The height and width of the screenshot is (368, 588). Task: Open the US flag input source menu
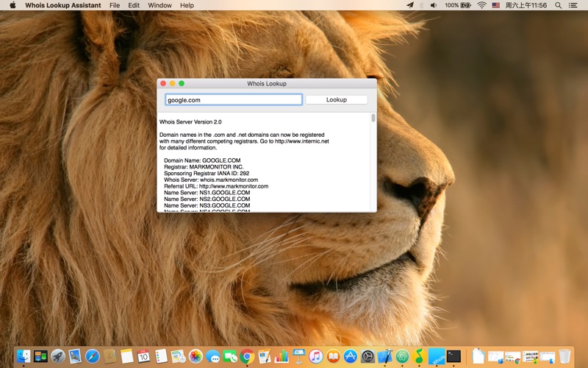click(495, 5)
